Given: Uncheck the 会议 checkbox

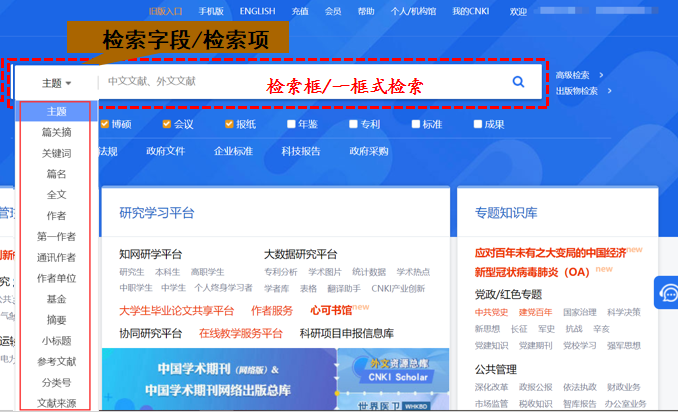Looking at the screenshot, I should point(166,124).
